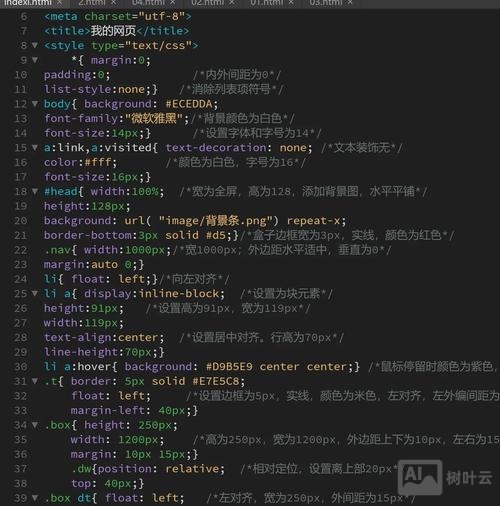Click the comment 文本装饰无
This screenshot has width=500, height=506.
pyautogui.click(x=362, y=148)
